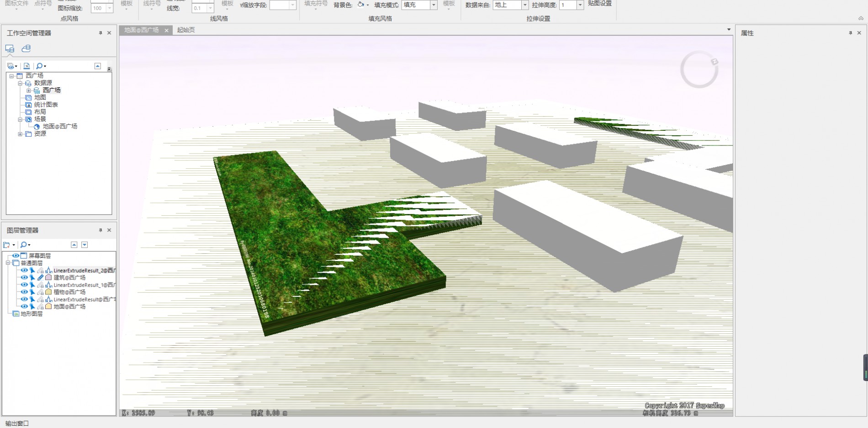The width and height of the screenshot is (868, 428).
Task: Open the 填充模式 dropdown
Action: [434, 5]
